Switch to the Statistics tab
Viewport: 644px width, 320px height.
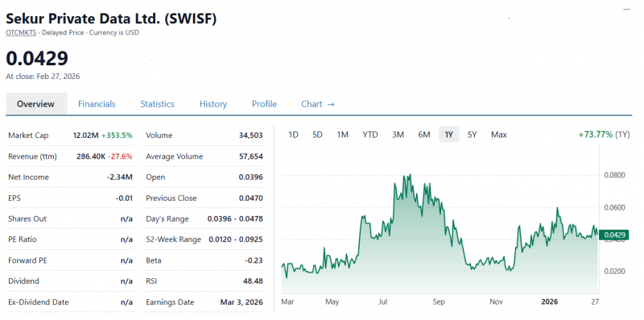pyautogui.click(x=157, y=104)
